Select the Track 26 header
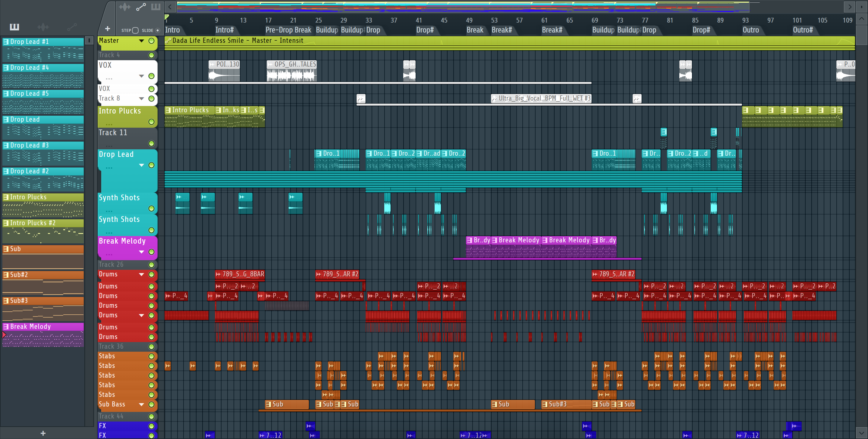 tap(127, 265)
